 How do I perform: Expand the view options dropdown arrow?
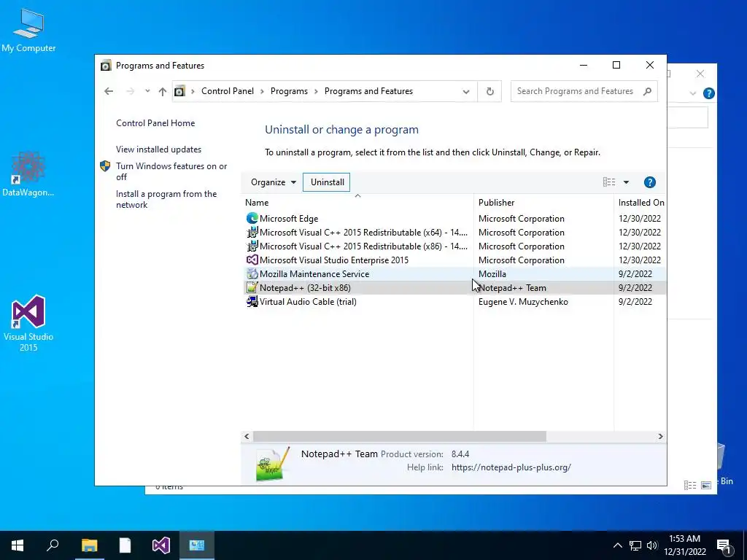point(626,182)
